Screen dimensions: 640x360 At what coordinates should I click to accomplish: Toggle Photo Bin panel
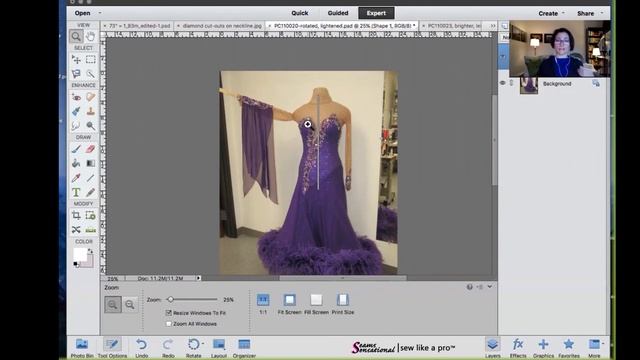coord(82,348)
